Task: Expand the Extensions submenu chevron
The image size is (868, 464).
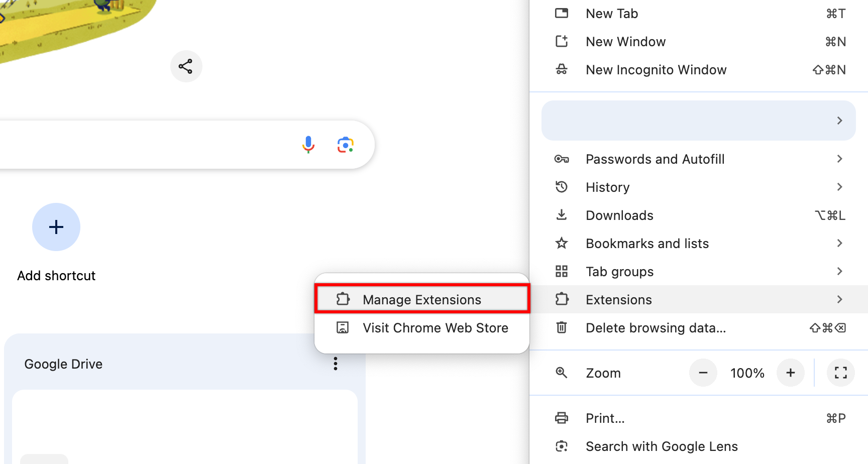Action: (x=839, y=299)
